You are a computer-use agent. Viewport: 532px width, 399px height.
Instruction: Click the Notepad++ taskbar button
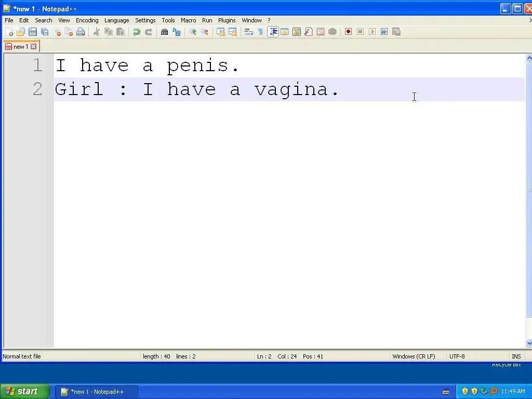pyautogui.click(x=97, y=392)
